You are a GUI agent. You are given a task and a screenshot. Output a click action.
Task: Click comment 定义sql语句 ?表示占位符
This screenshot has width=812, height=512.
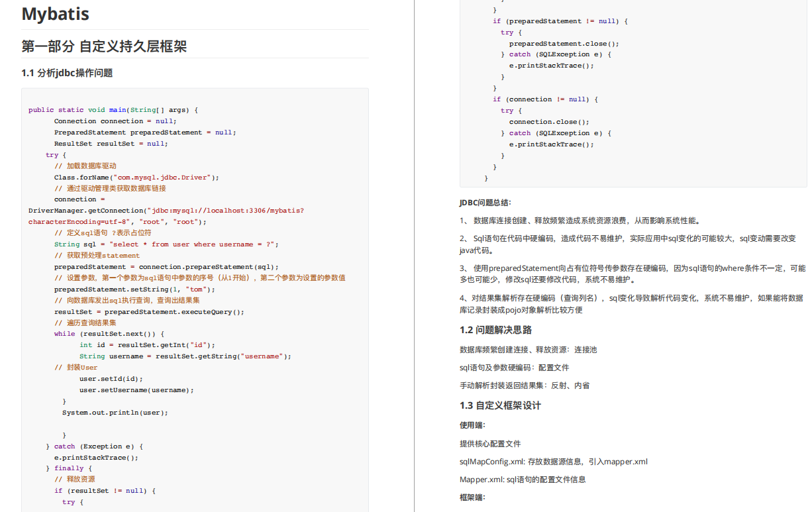pos(103,233)
